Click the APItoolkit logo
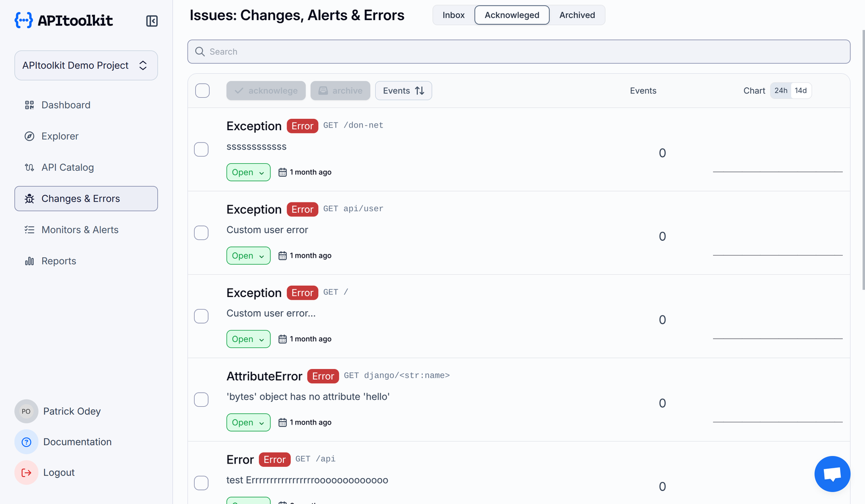Screen dimensions: 865x504 pos(63,20)
